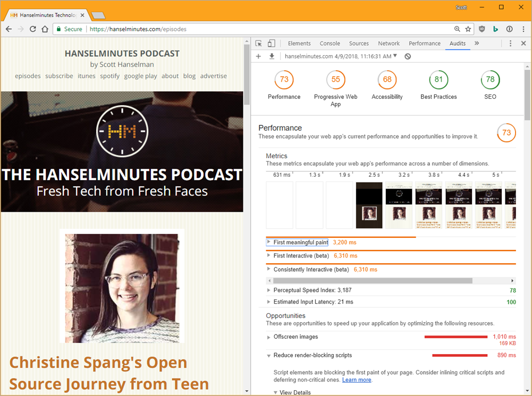Open the google play link
Image resolution: width=532 pixels, height=396 pixels.
point(140,76)
